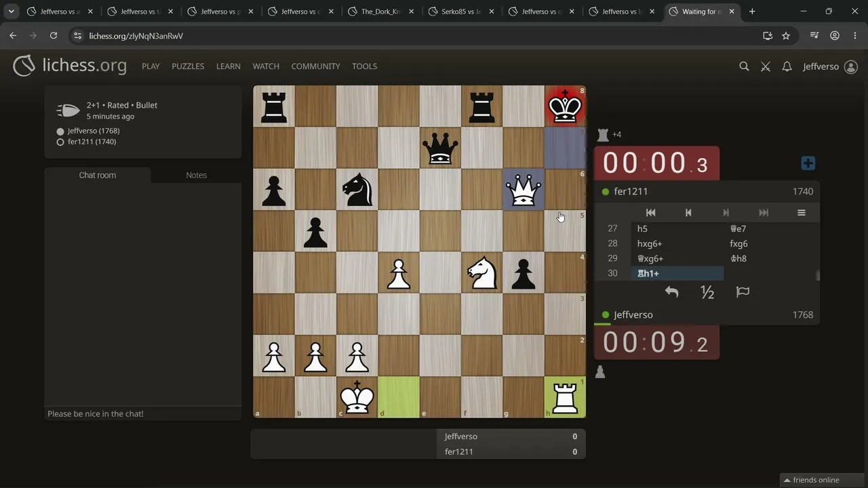Image resolution: width=868 pixels, height=488 pixels.
Task: Click the install app icon in address bar
Action: click(768, 36)
